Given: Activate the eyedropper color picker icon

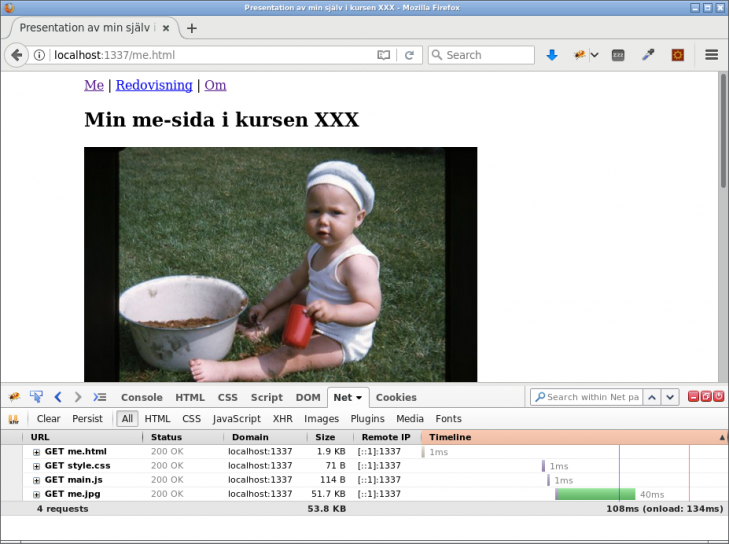Looking at the screenshot, I should point(648,55).
